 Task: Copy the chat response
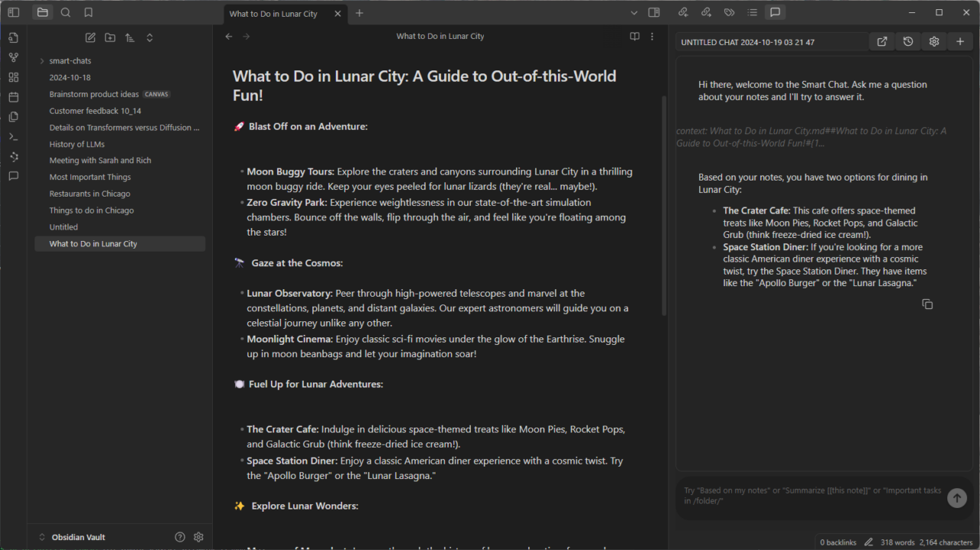(927, 304)
